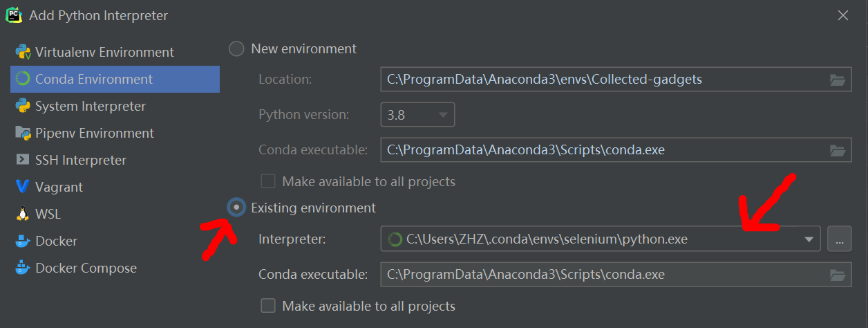The width and height of the screenshot is (868, 328).
Task: Tick upper Make available to all projects checkbox
Action: (x=268, y=181)
